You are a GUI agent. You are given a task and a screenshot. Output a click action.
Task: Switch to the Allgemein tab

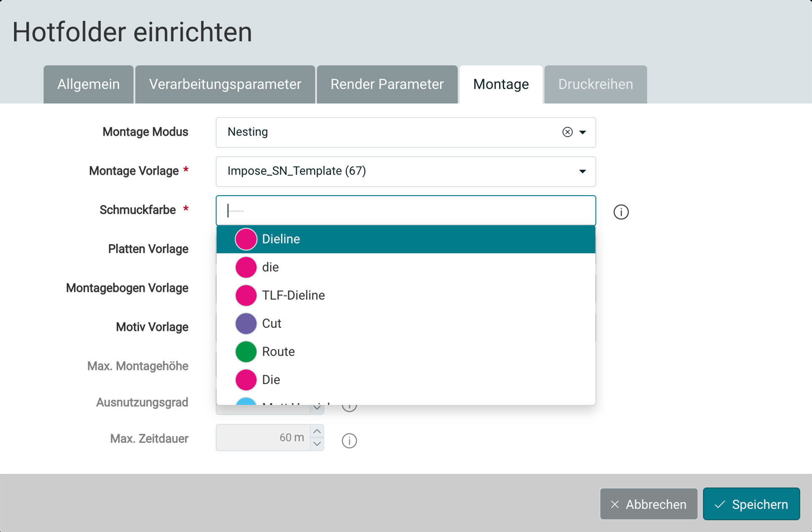pos(88,85)
